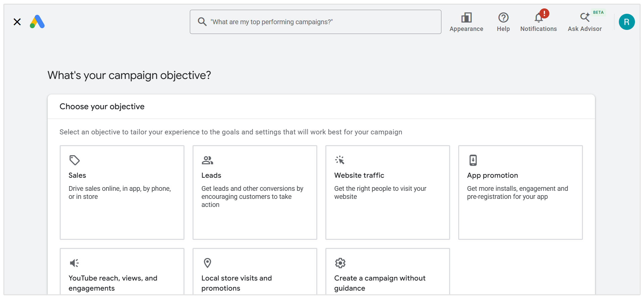The width and height of the screenshot is (644, 299).
Task: Click the Google Ads logo
Action: pyautogui.click(x=37, y=22)
